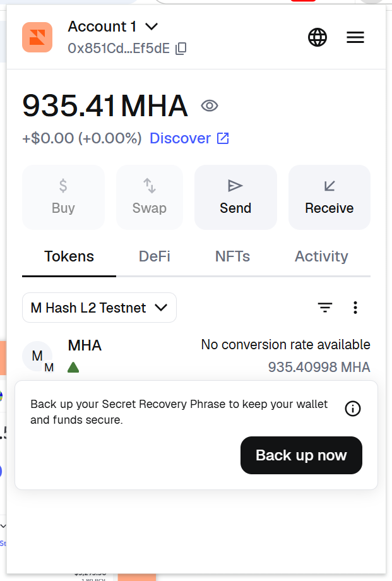Click the Receive button
The height and width of the screenshot is (581, 392).
330,197
